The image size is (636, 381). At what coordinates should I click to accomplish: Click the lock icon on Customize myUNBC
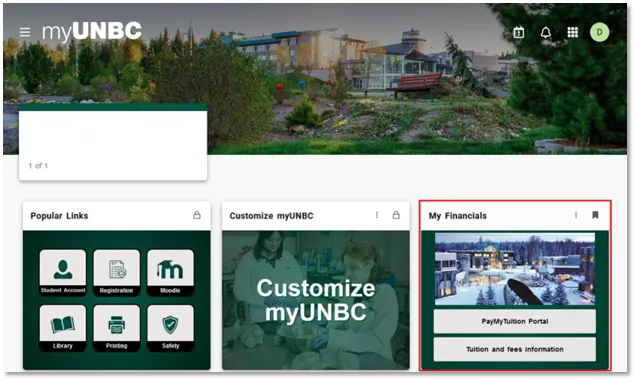point(396,215)
